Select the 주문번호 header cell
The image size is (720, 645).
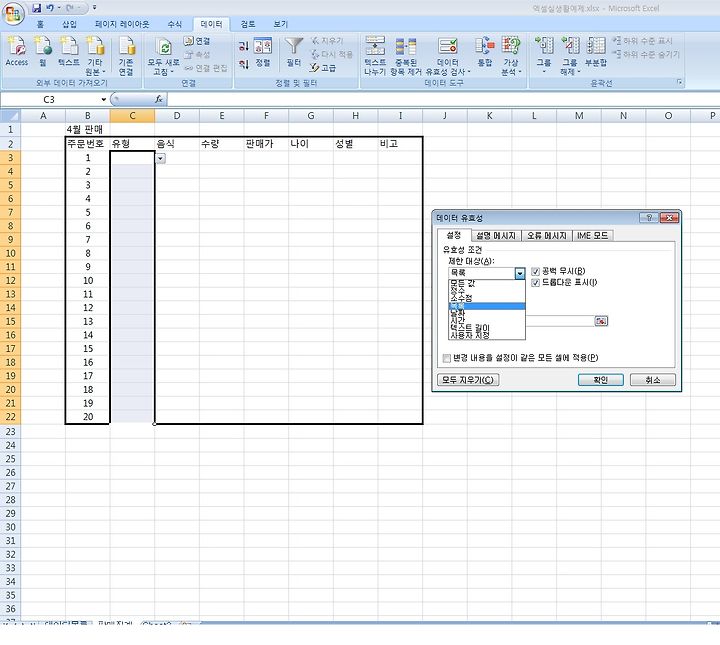[x=87, y=144]
